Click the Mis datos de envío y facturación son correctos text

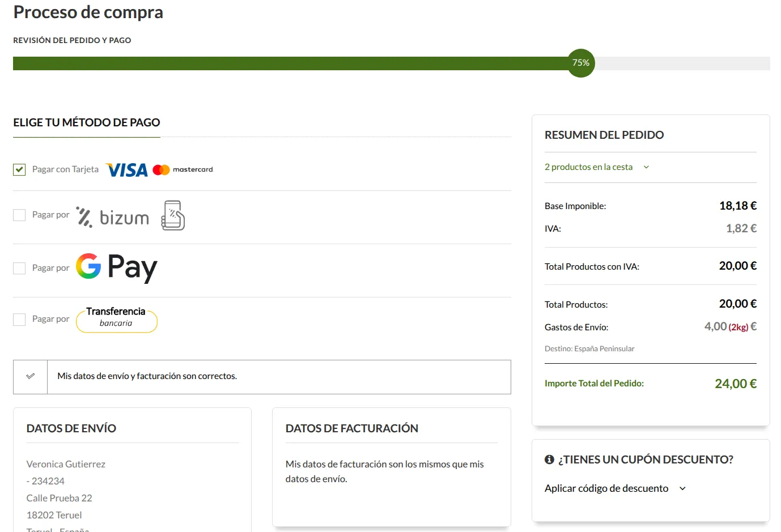tap(147, 376)
